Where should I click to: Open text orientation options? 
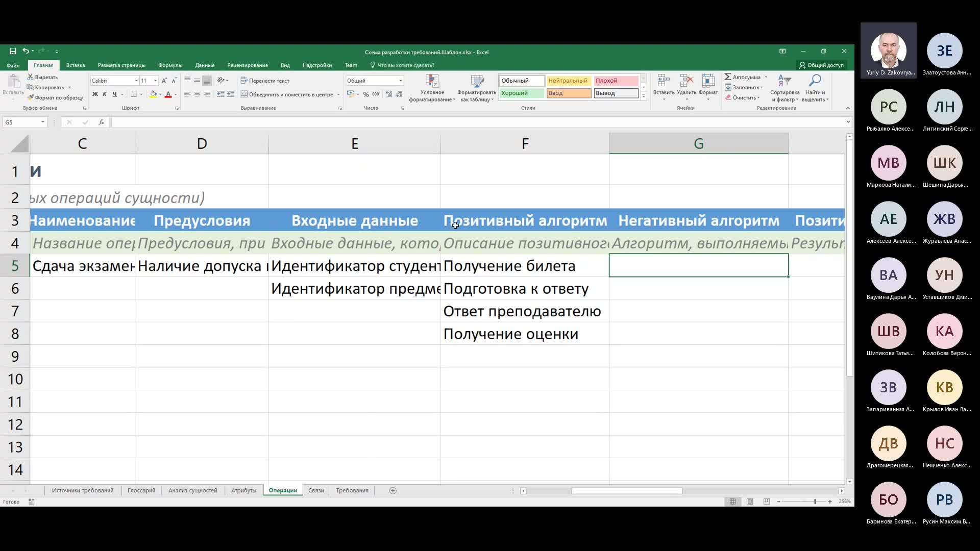point(222,81)
